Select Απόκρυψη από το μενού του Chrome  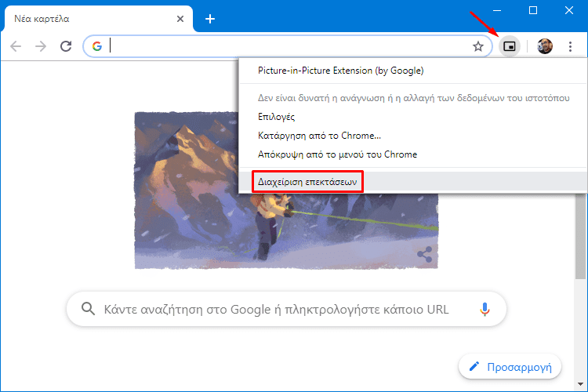pyautogui.click(x=413, y=154)
